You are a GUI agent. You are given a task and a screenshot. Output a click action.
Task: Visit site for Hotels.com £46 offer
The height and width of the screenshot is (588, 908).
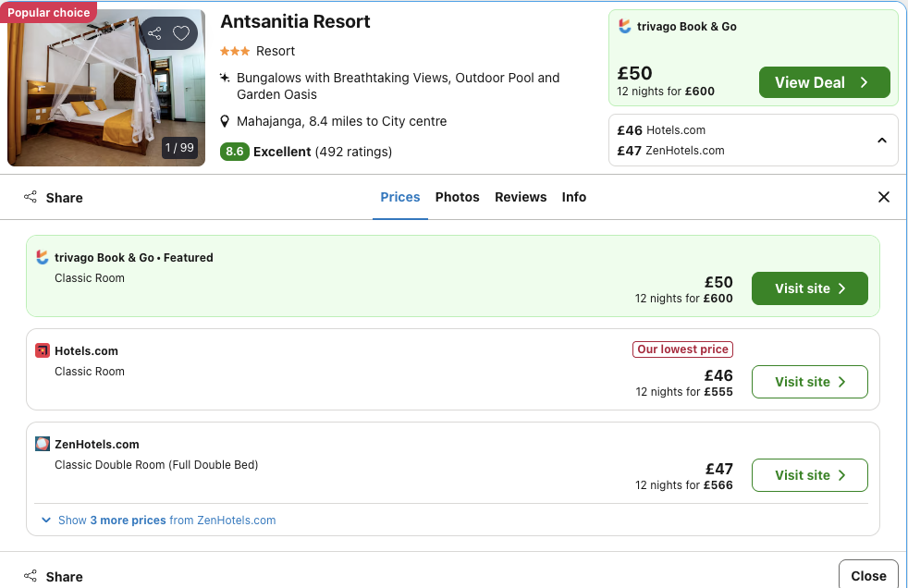[809, 382]
